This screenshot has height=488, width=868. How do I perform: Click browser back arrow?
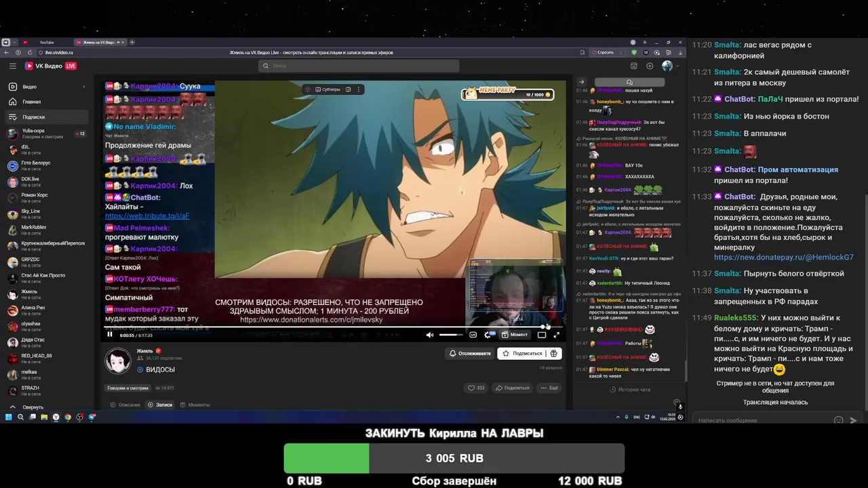(6, 52)
